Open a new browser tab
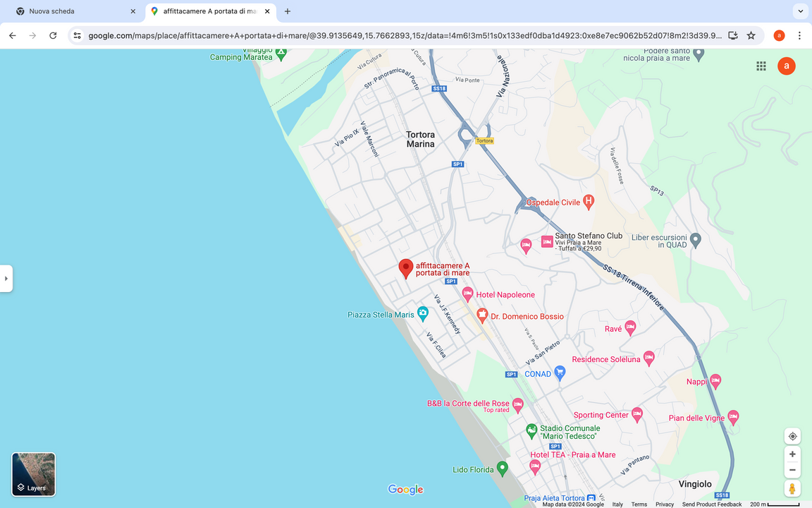Screen dimensions: 812x508 pos(288,11)
